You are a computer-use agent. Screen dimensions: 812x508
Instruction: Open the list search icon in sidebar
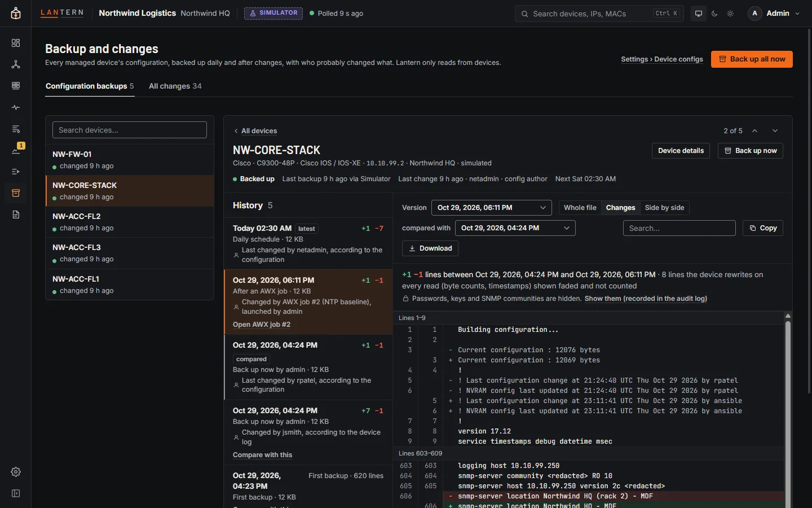[16, 129]
